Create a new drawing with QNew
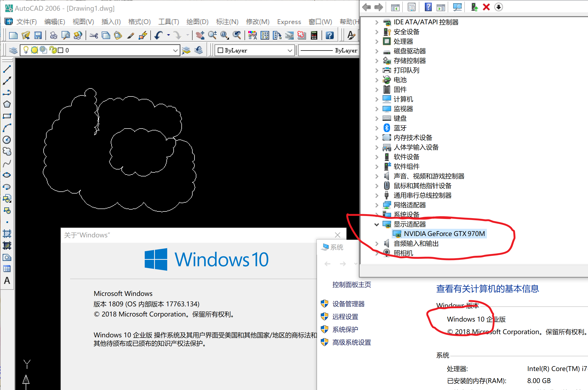The image size is (588, 390). coord(13,35)
